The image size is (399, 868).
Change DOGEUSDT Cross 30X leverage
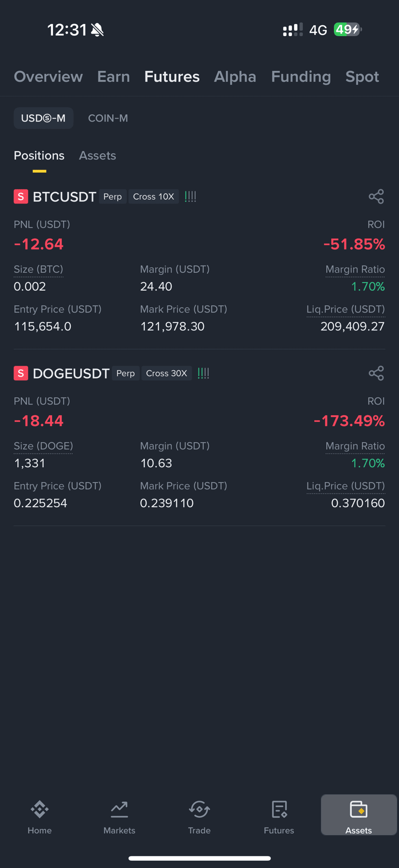click(x=167, y=373)
